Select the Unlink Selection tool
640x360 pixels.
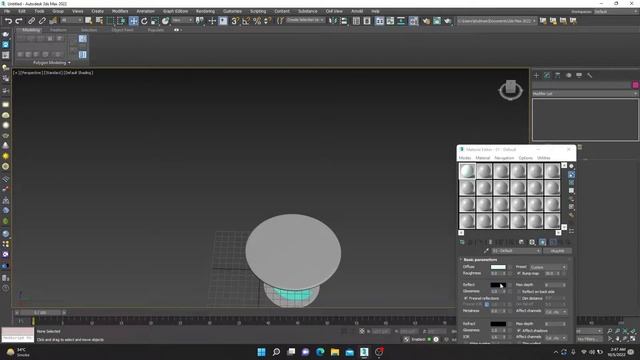pyautogui.click(x=42, y=21)
